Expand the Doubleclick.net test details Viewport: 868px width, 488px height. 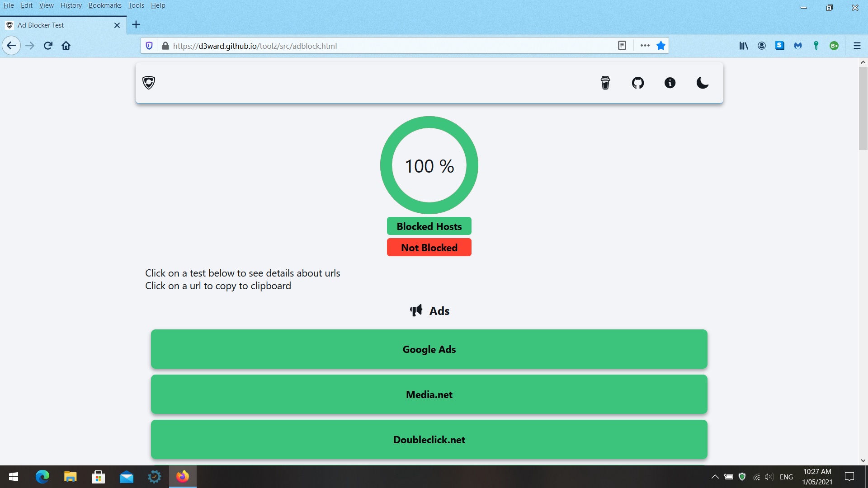(x=429, y=440)
